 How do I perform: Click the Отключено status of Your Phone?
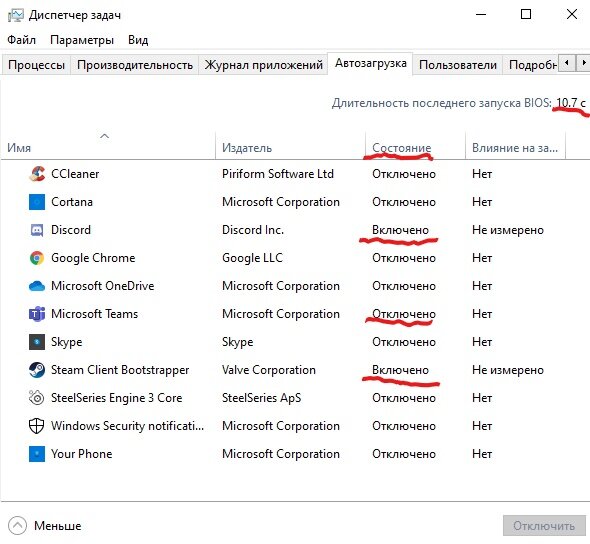click(x=404, y=454)
